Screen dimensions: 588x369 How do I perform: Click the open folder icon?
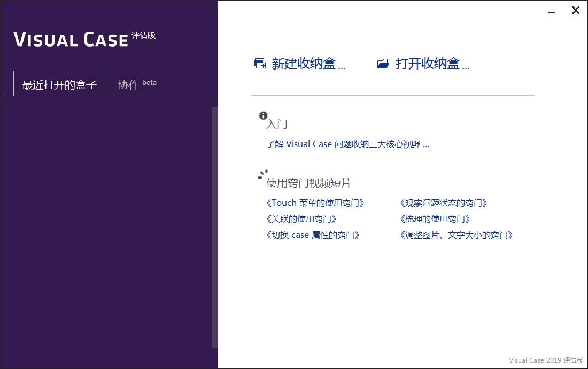pyautogui.click(x=383, y=64)
